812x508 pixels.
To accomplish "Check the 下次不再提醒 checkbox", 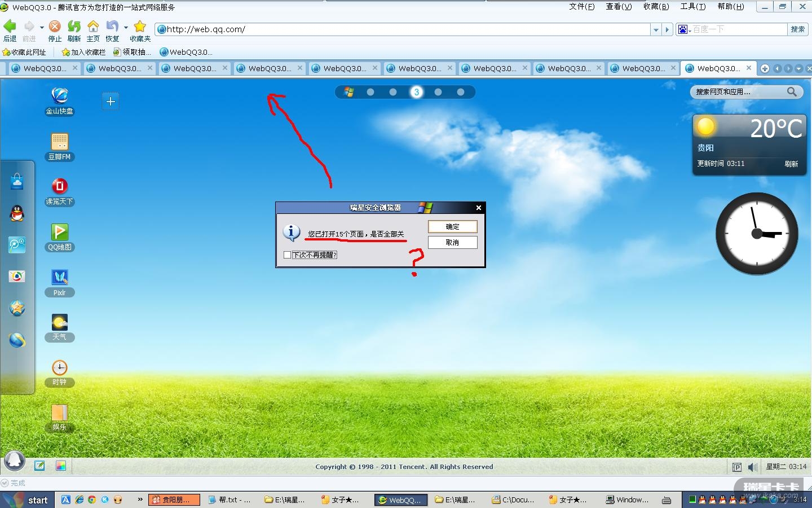I will pos(287,255).
